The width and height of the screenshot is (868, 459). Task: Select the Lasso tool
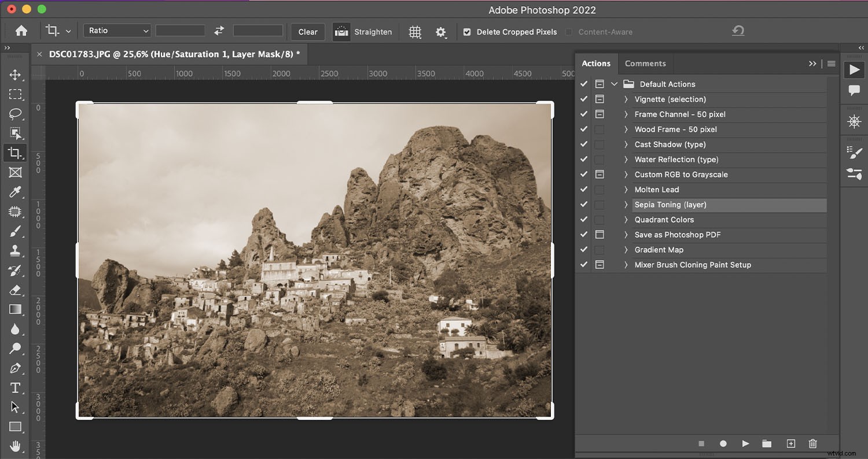pyautogui.click(x=16, y=114)
